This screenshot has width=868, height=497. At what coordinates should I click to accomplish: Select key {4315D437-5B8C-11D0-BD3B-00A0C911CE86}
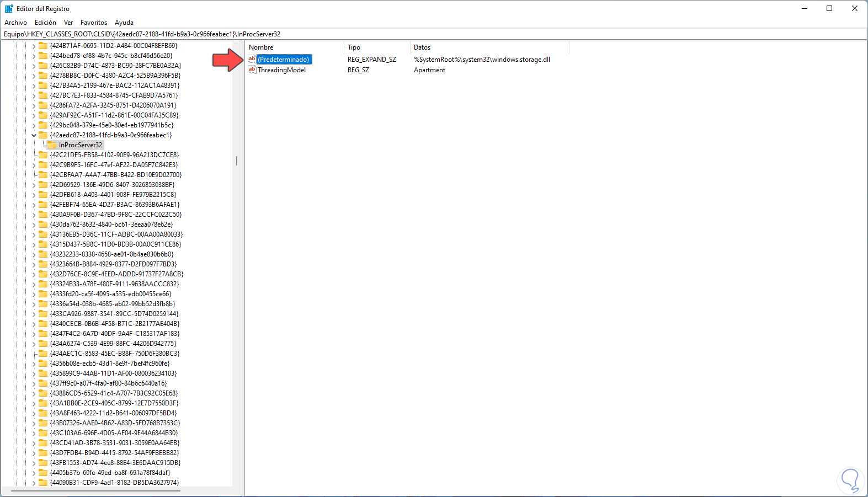(115, 244)
